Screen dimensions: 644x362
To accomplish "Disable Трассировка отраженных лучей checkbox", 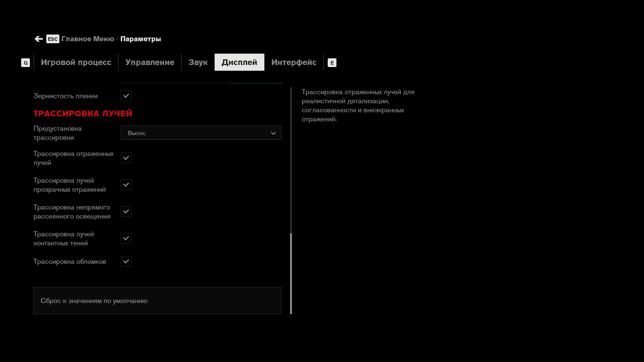I will pyautogui.click(x=126, y=158).
